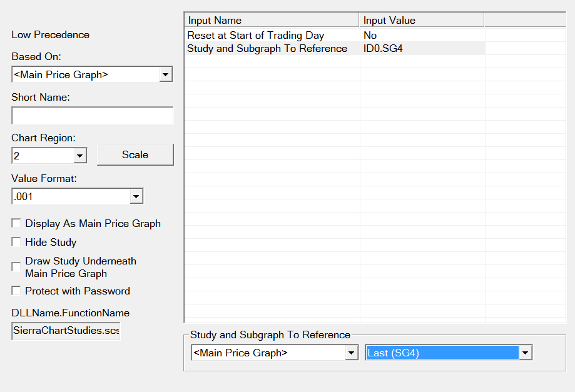Toggle Draw Study Underneath Main Price Graph
The height and width of the screenshot is (392, 575).
16,267
